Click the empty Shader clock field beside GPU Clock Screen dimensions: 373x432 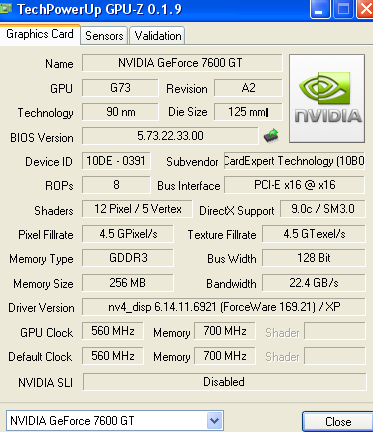click(x=335, y=331)
